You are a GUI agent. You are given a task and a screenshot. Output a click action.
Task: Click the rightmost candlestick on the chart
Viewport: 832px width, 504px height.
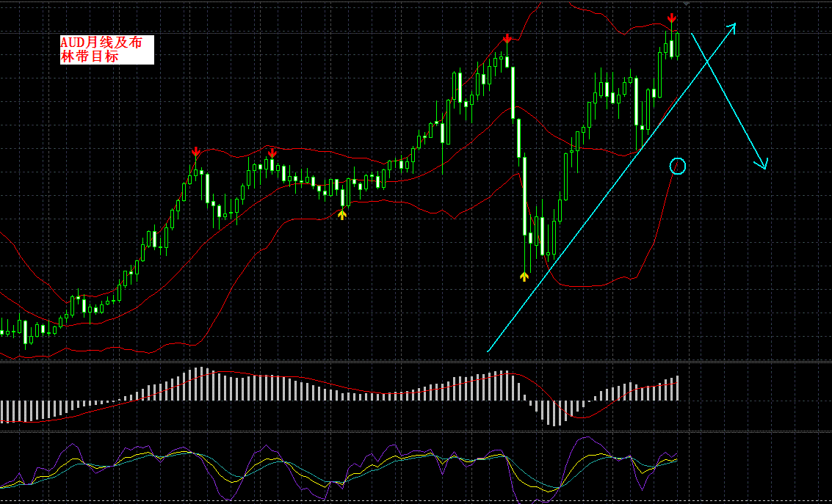point(678,45)
